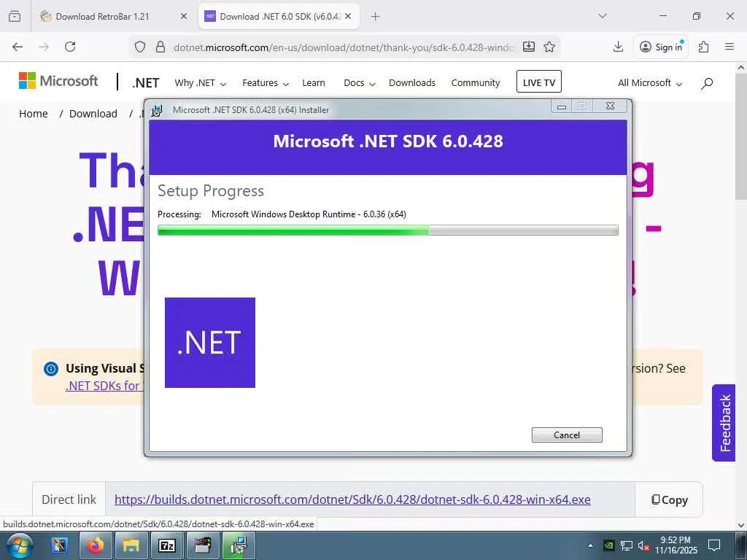Cancel the .NET SDK installation
The image size is (747, 560).
(x=567, y=435)
